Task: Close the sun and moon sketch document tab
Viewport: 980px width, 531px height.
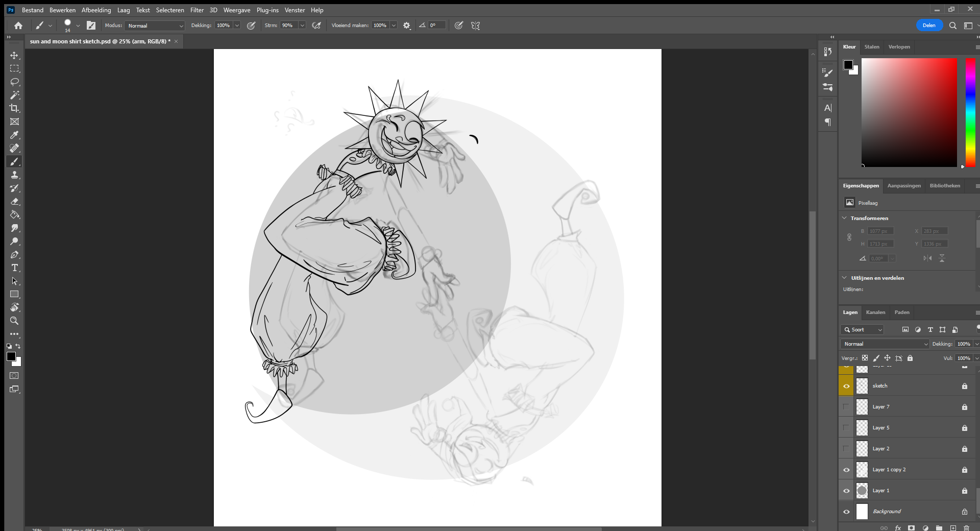Action: pos(176,41)
